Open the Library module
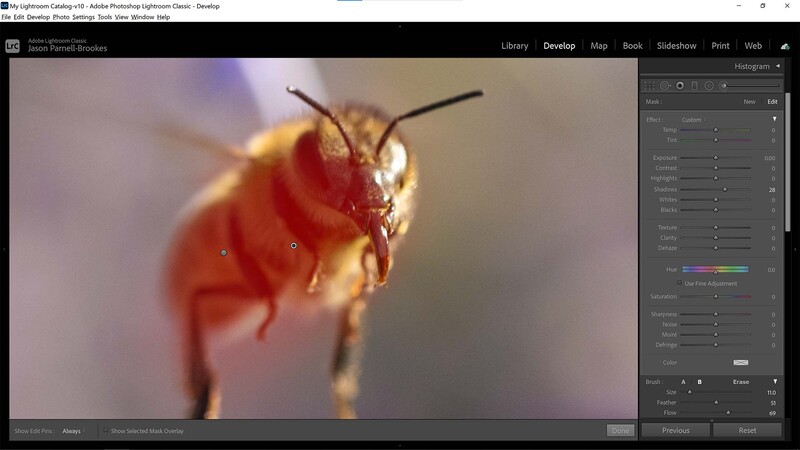 coord(514,45)
